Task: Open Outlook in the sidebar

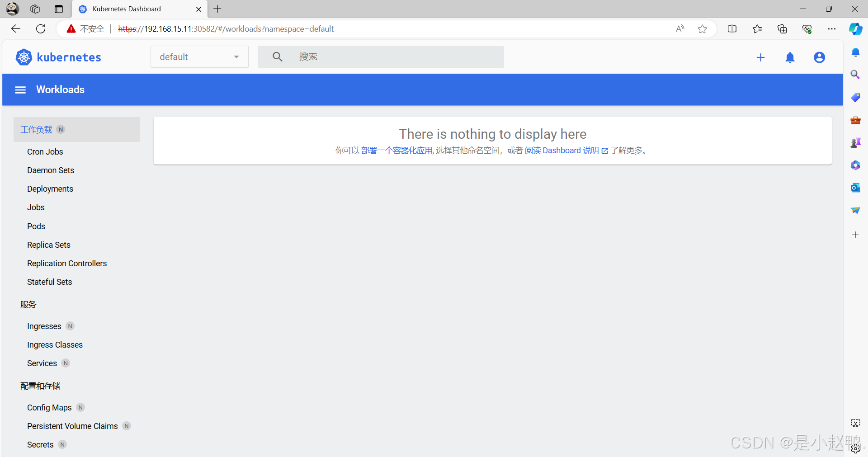Action: 855,188
